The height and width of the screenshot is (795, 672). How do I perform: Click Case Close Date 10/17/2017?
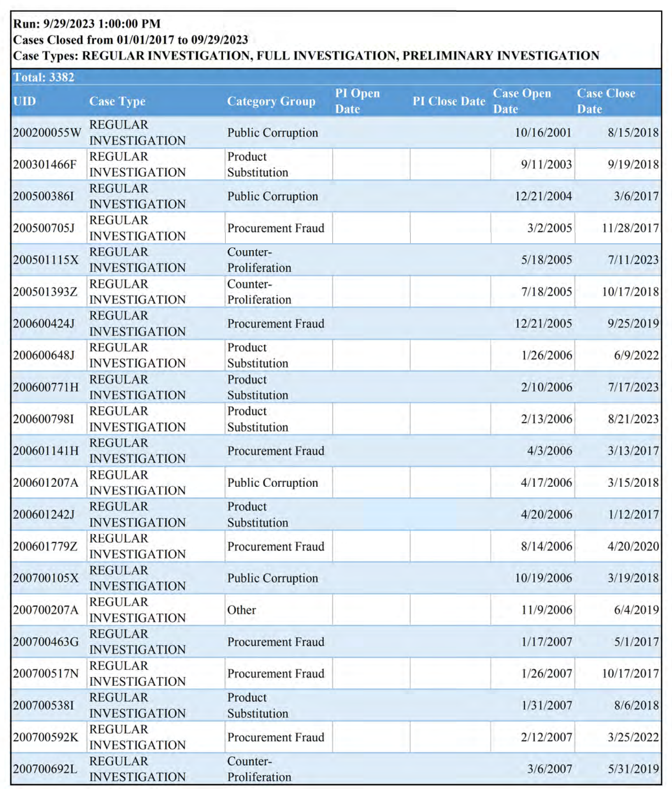[x=630, y=674]
